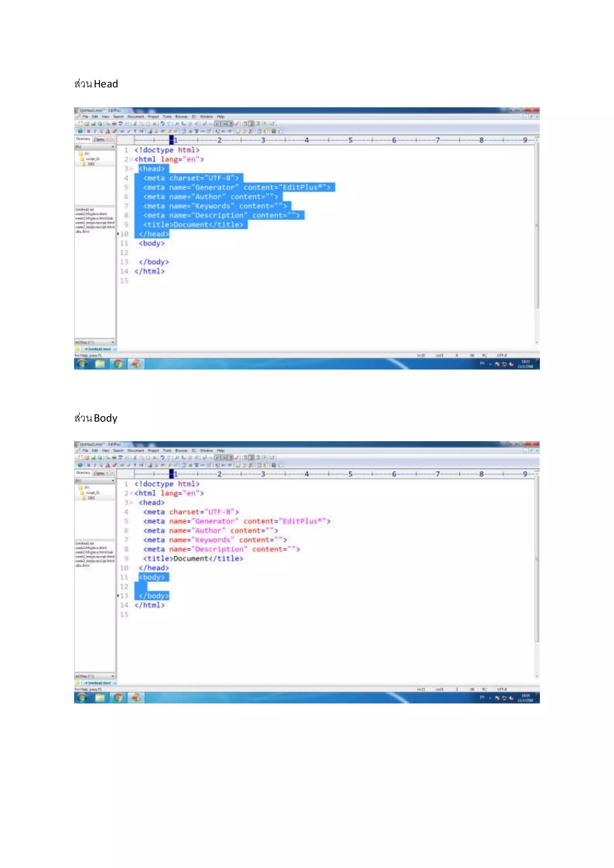The width and height of the screenshot is (614, 868).
Task: Switch to the Cliptext tab in the Body screenshot
Action: [99, 473]
